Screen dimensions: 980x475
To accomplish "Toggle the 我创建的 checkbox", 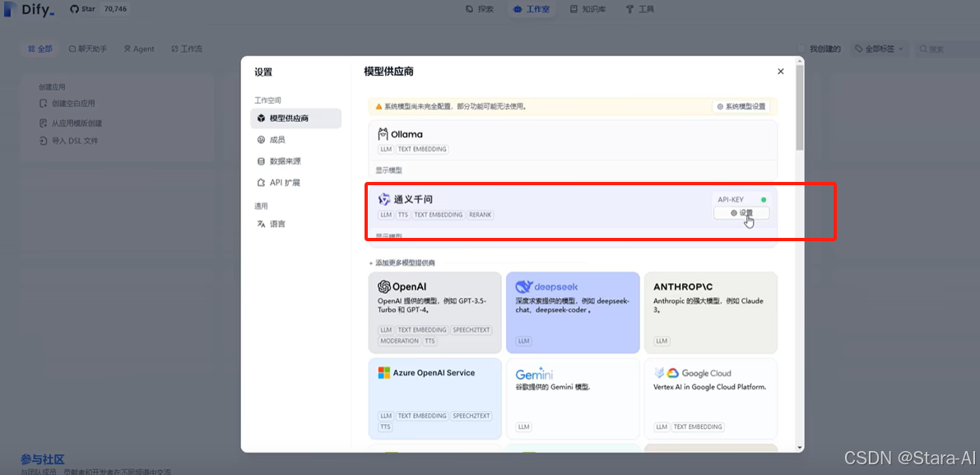I will tap(801, 49).
